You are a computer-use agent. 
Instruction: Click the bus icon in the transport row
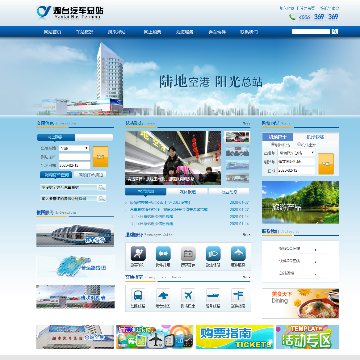(138, 295)
